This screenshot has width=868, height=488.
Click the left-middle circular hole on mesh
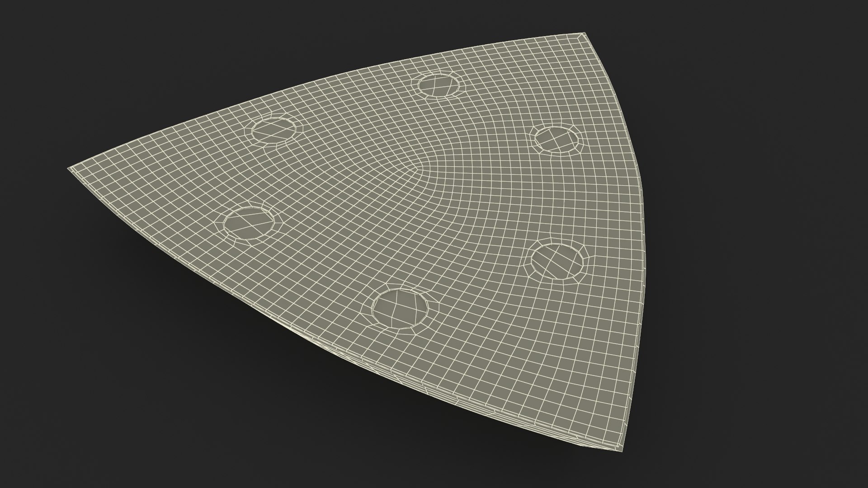249,222
